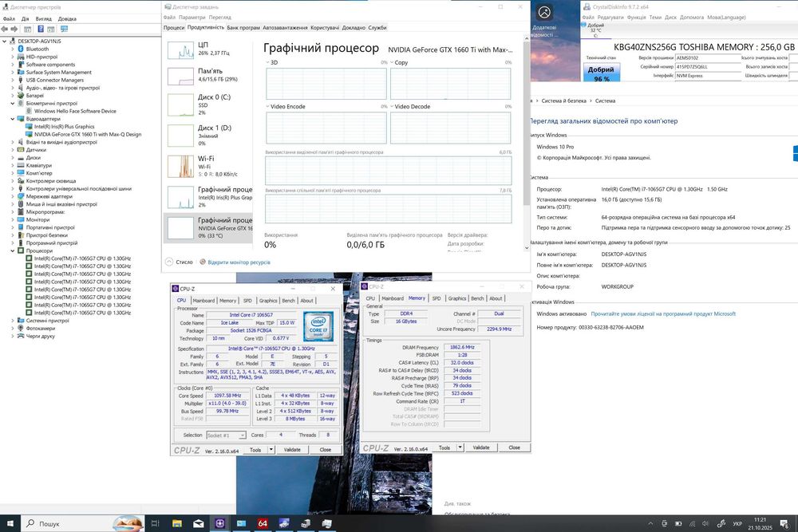Click the Windows license terms link
Image resolution: width=798 pixels, height=532 pixels.
tap(663, 313)
